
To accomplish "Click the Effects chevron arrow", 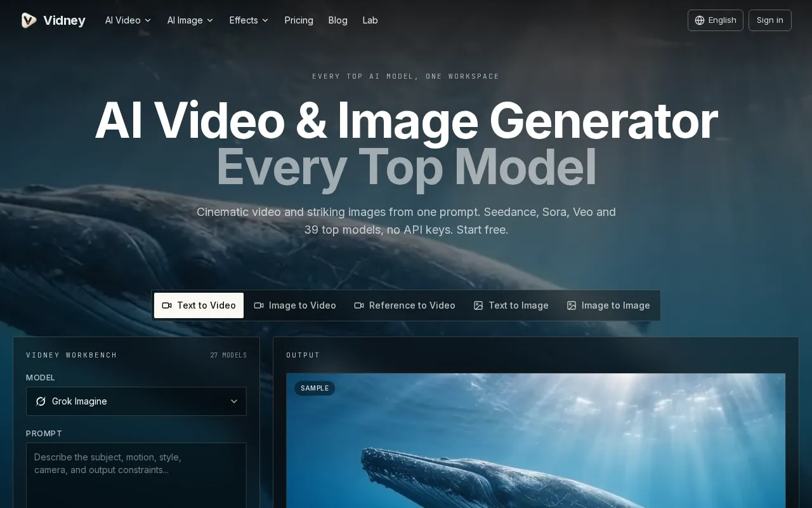I will click(x=265, y=20).
